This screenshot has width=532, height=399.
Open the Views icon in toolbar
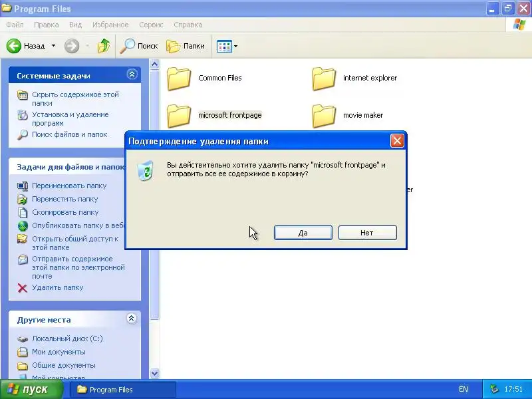224,46
